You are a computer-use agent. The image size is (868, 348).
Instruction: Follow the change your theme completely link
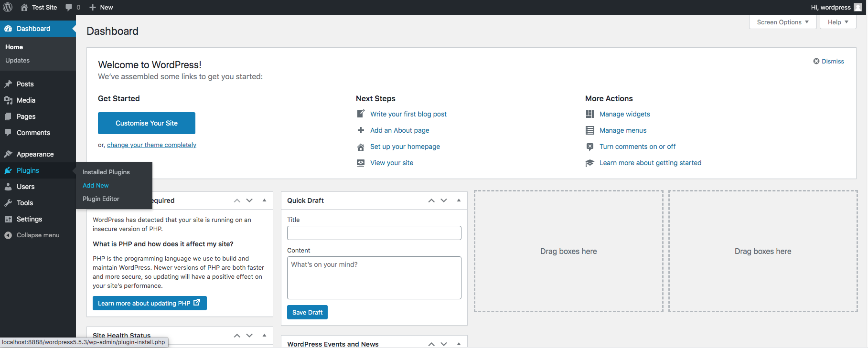pyautogui.click(x=151, y=145)
